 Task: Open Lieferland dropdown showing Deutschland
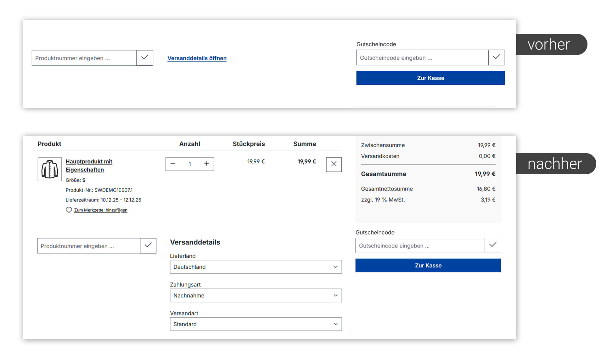point(255,267)
